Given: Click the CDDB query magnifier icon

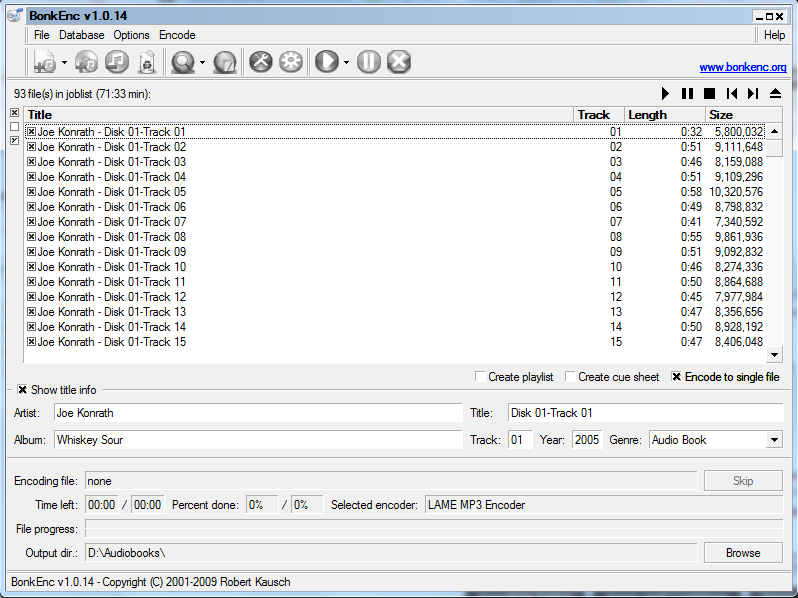Looking at the screenshot, I should [x=183, y=62].
